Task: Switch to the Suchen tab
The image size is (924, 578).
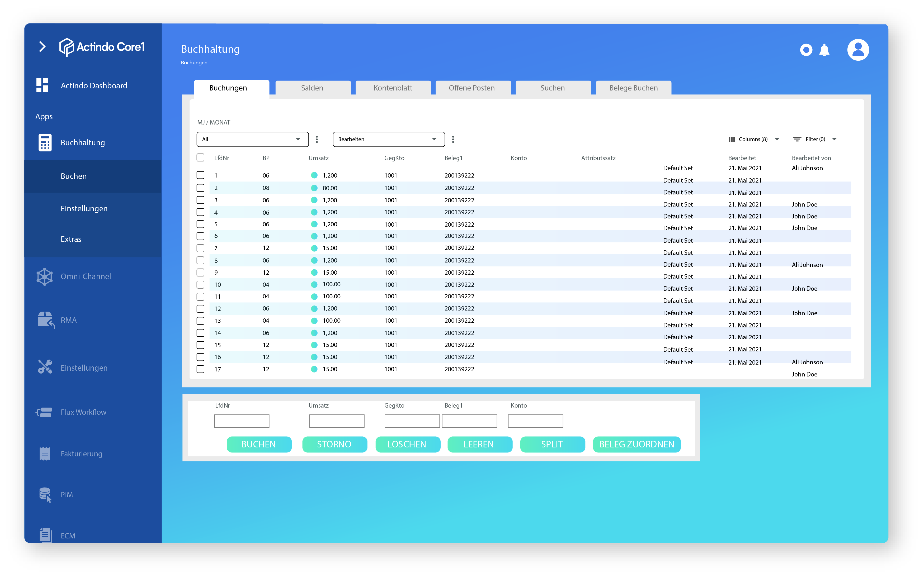Action: tap(553, 88)
